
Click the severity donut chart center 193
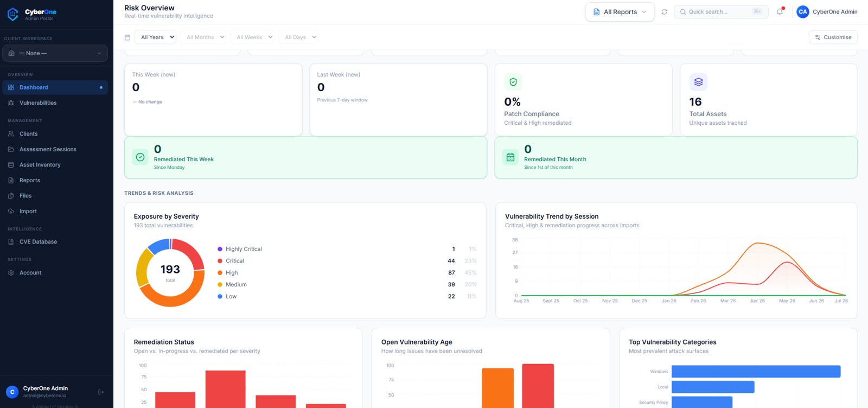pos(170,270)
